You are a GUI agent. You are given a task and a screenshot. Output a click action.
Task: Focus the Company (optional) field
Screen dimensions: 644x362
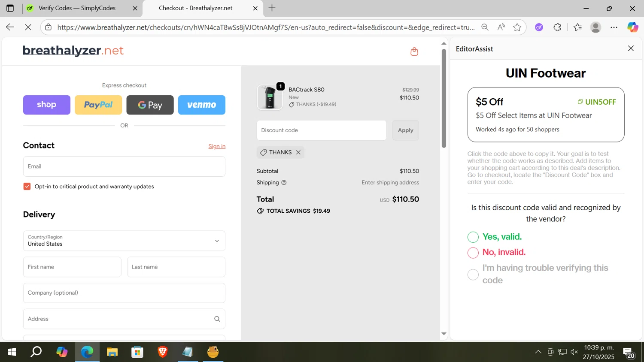pos(124,293)
